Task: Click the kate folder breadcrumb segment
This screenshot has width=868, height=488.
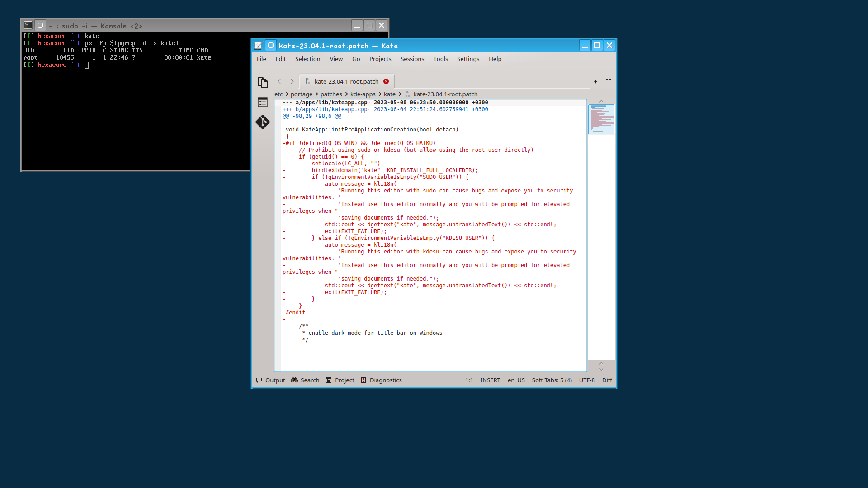Action: pyautogui.click(x=390, y=94)
